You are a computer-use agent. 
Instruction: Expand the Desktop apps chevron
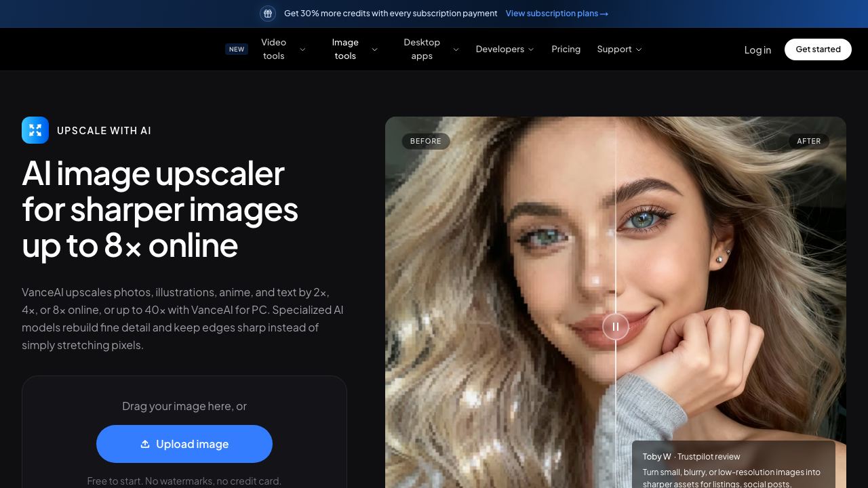[x=456, y=49]
